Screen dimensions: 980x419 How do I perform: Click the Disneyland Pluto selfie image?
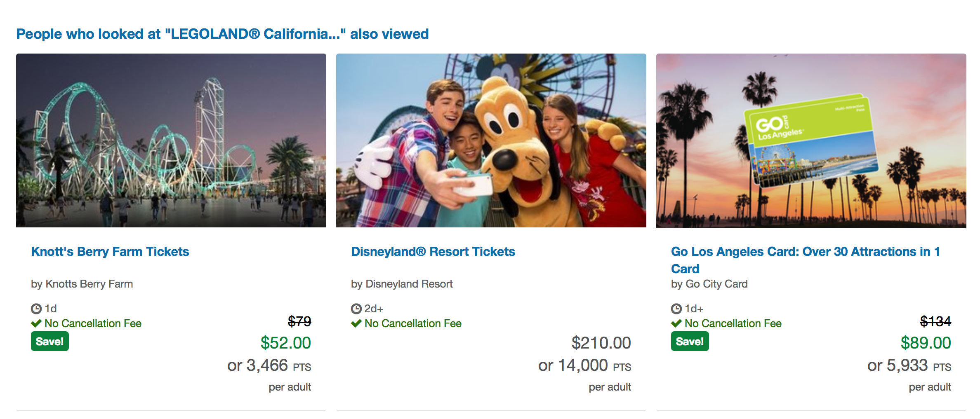[491, 140]
